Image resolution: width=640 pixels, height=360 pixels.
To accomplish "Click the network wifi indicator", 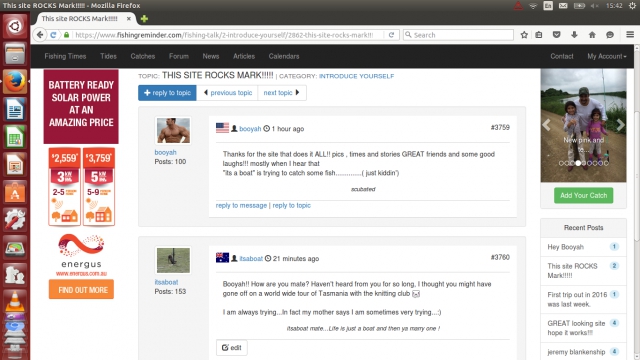I will pos(533,6).
